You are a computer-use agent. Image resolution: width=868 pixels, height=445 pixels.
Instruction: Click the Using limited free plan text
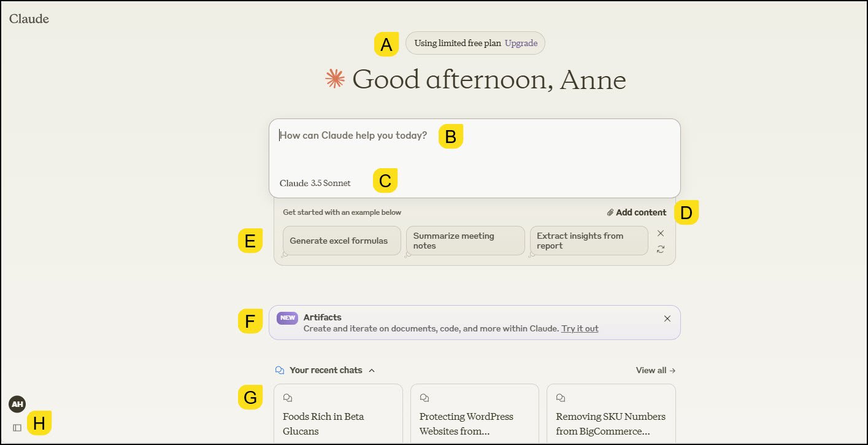(458, 43)
